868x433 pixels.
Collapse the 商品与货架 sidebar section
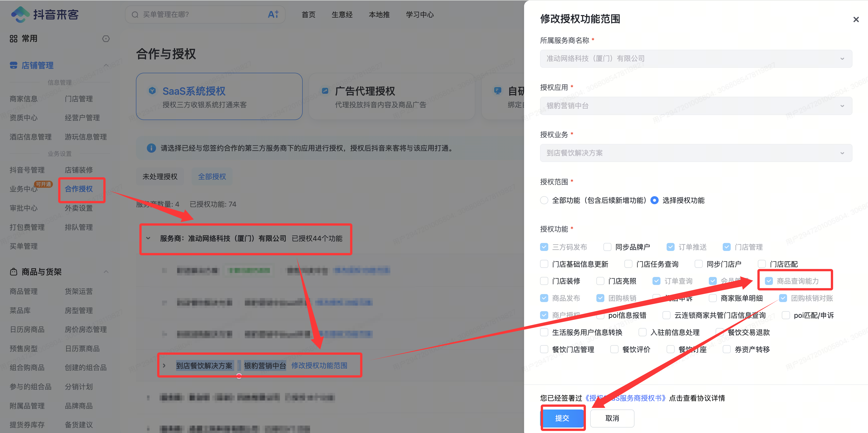tap(106, 271)
